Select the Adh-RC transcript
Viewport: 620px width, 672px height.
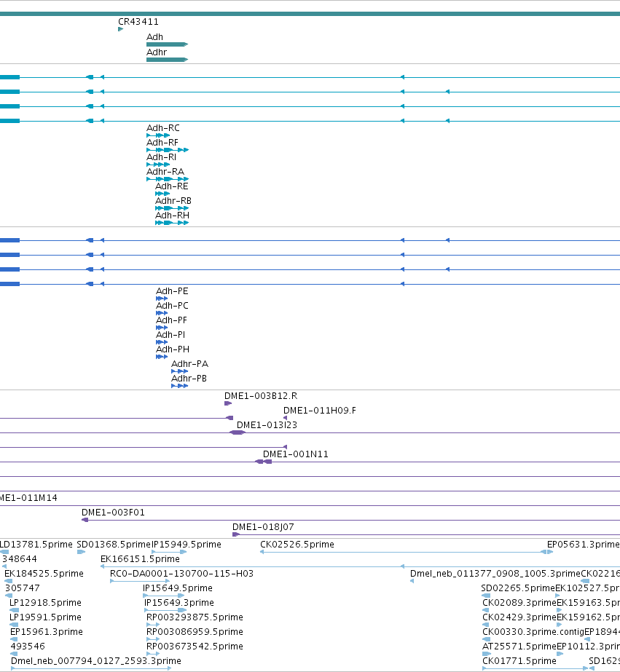click(x=158, y=135)
